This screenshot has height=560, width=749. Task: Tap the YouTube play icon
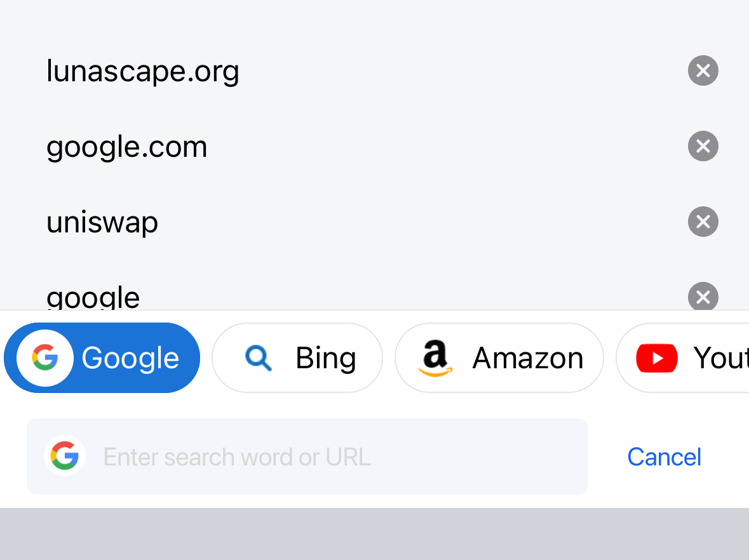pyautogui.click(x=656, y=357)
